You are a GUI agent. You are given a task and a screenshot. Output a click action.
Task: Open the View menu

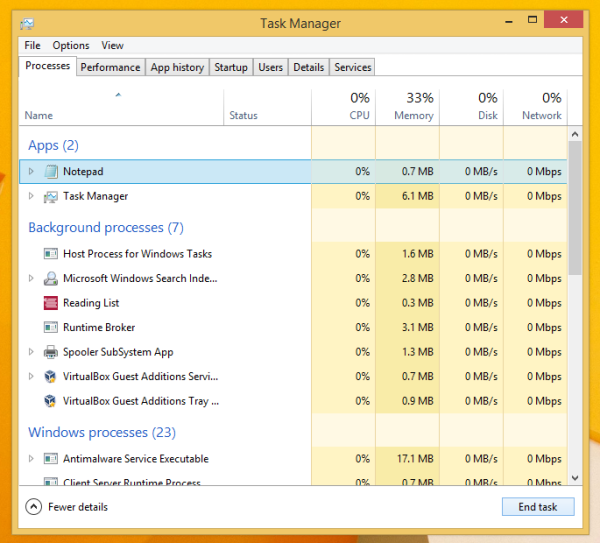coord(112,46)
